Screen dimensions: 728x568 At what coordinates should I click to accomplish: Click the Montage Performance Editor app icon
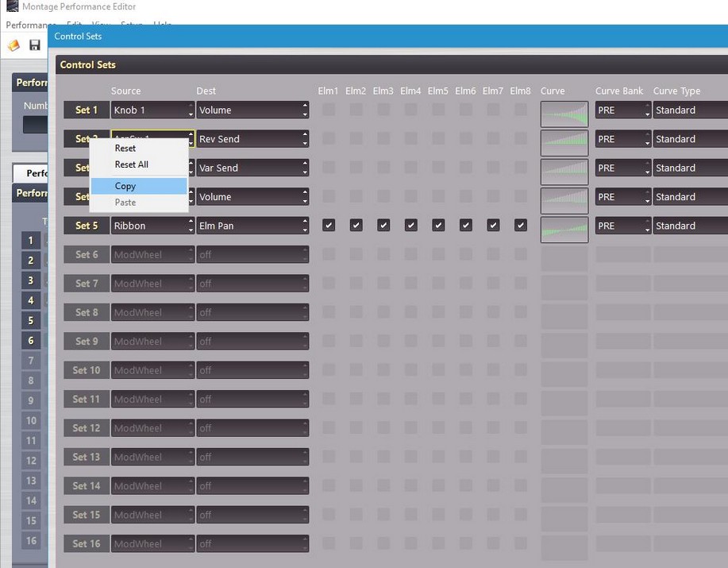click(13, 6)
